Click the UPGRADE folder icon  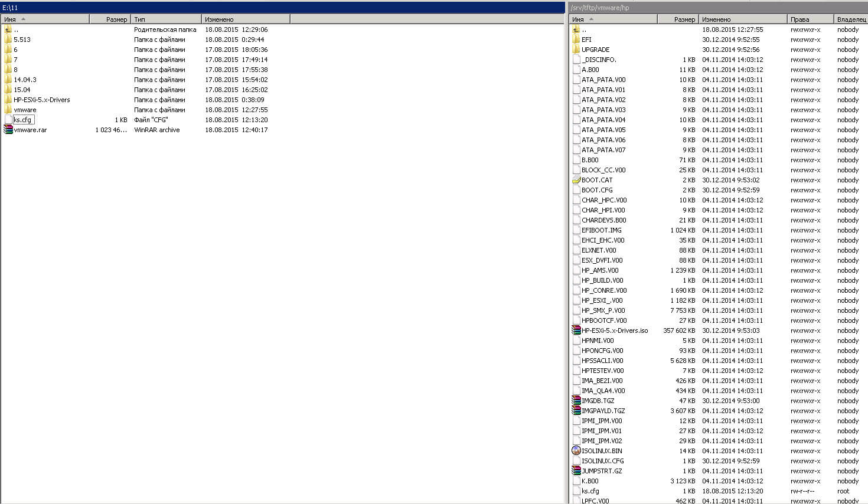pos(576,50)
